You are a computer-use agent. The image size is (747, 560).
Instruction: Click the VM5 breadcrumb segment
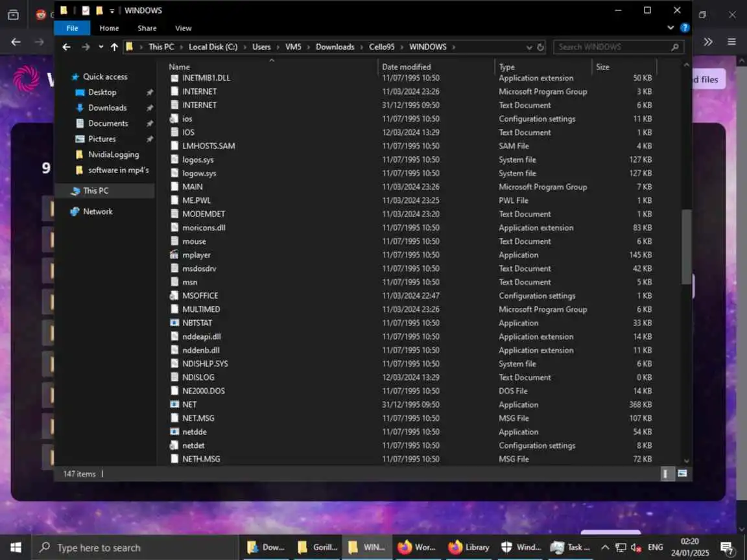click(293, 47)
